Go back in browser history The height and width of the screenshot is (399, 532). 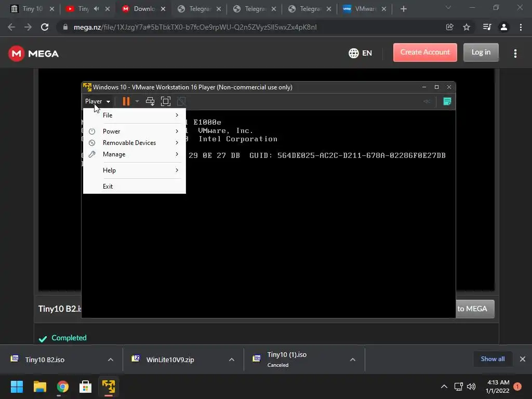(11, 27)
